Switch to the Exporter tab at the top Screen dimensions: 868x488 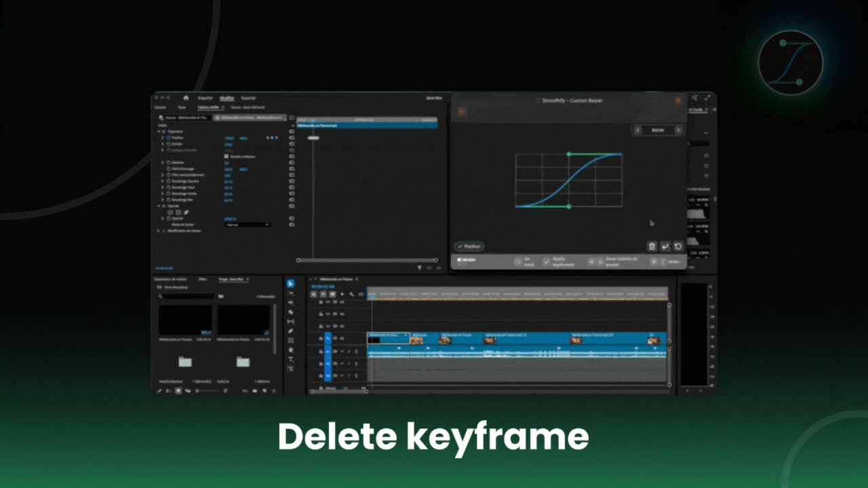pyautogui.click(x=248, y=99)
